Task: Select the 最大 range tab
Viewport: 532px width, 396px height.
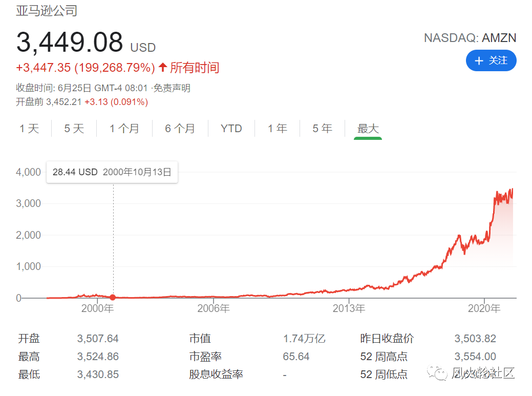Action: (368, 129)
